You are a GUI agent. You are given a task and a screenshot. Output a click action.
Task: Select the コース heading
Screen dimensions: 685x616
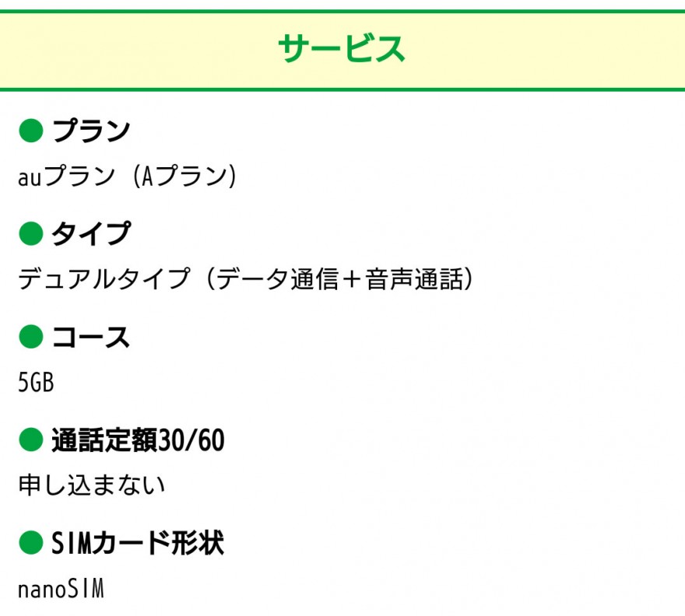[x=91, y=337]
